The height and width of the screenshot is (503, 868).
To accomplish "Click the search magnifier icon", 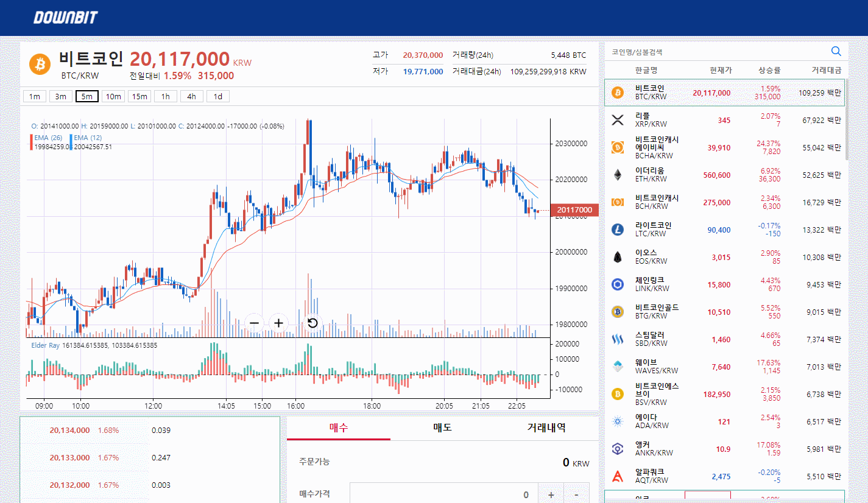I will coord(836,51).
